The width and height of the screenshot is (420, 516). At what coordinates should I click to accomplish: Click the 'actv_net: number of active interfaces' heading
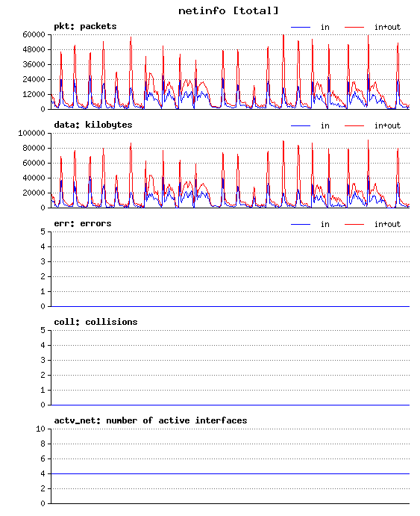[151, 420]
